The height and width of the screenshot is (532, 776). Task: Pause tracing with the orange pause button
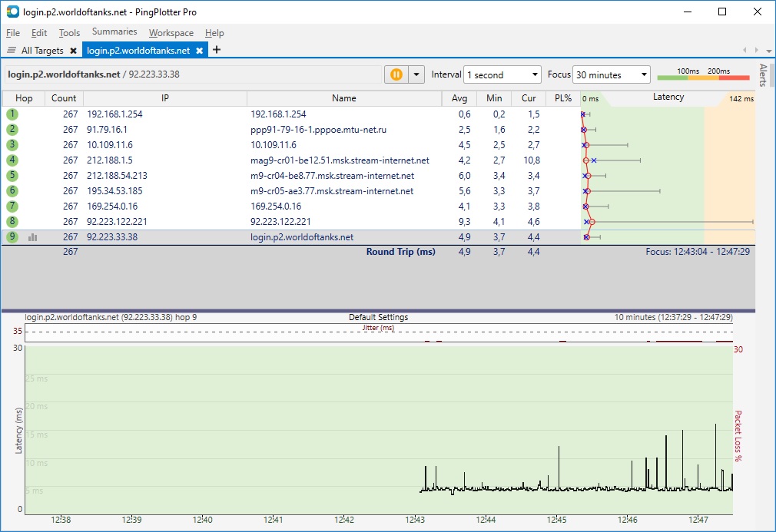tap(396, 74)
